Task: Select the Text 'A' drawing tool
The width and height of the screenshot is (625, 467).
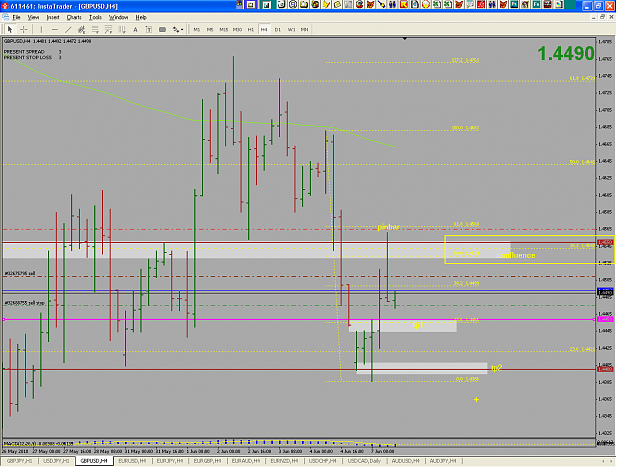Action: tap(136, 29)
